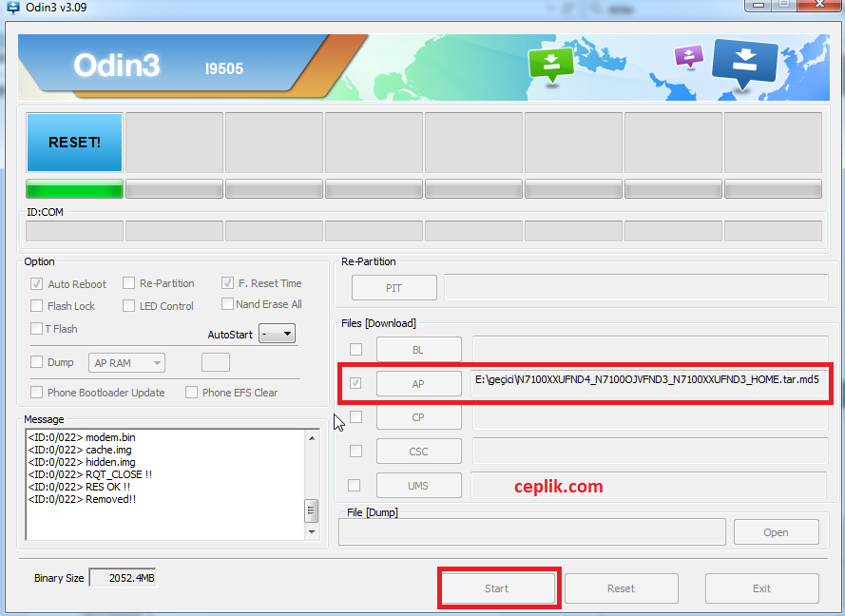This screenshot has width=845, height=616.
Task: Click the CSC file path field
Action: [650, 451]
